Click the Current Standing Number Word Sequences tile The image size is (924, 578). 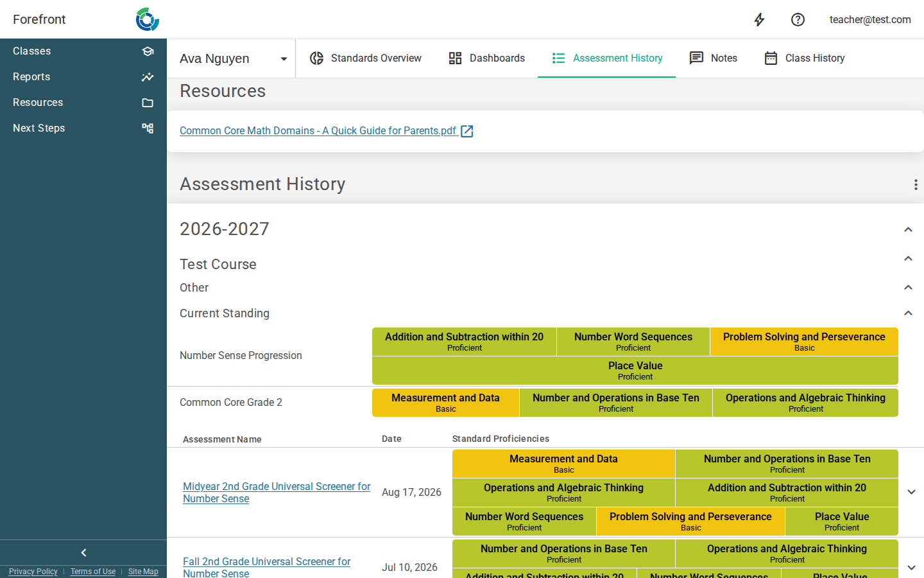633,342
